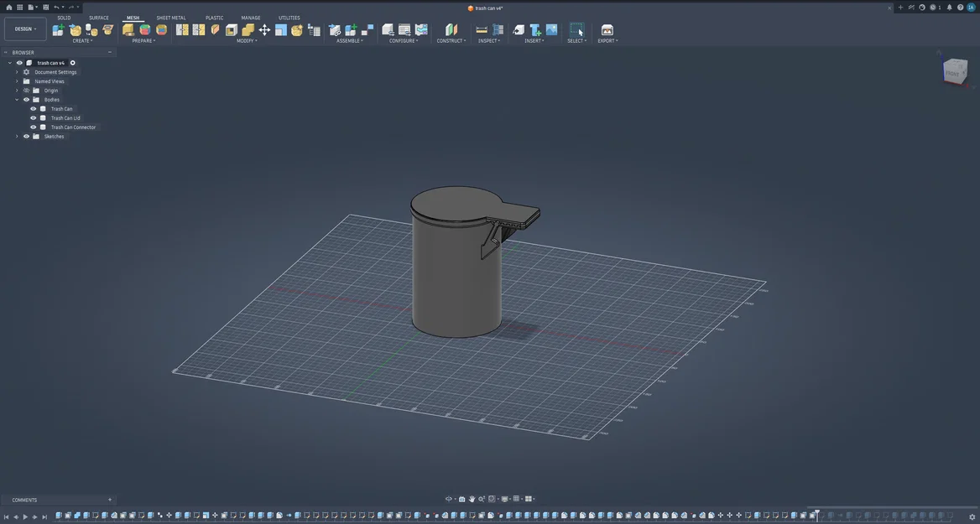Click the Home data panel icon
Viewport: 980px width, 524px height.
point(8,8)
